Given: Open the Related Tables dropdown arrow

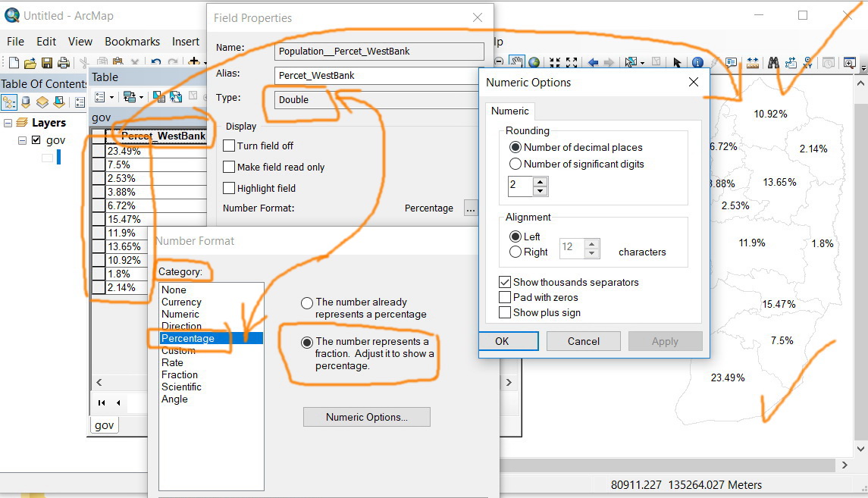Looking at the screenshot, I should [x=141, y=97].
